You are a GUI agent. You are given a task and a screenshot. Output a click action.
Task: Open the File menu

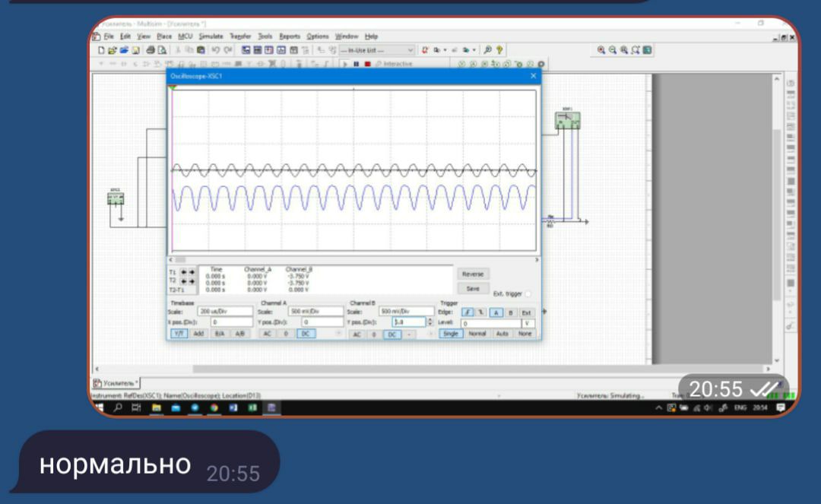(109, 36)
